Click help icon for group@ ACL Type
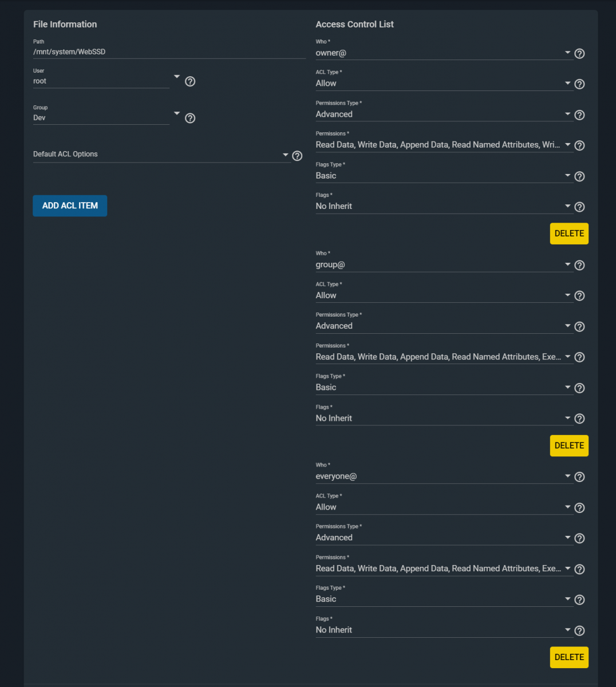 (x=579, y=296)
